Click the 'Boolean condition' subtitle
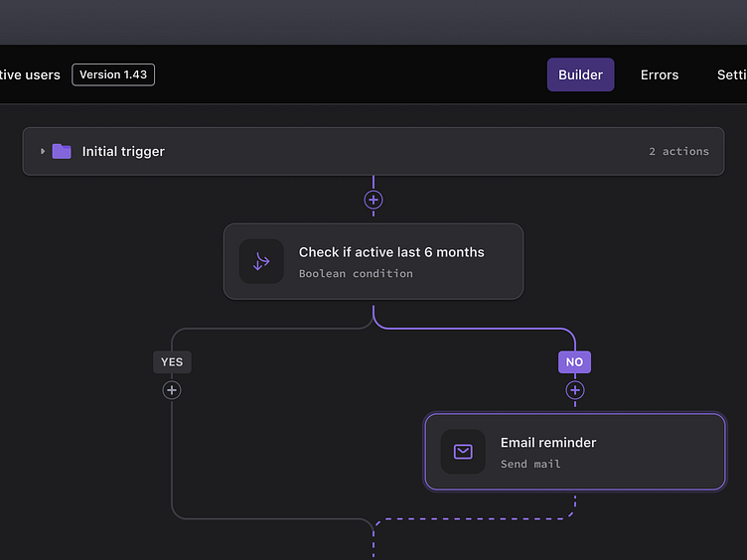 (x=356, y=274)
